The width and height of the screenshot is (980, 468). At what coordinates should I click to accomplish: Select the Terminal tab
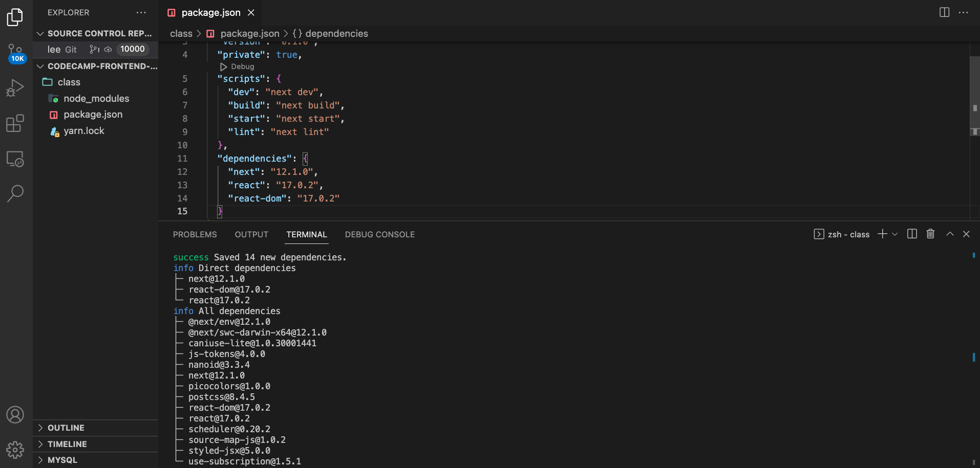tap(307, 234)
